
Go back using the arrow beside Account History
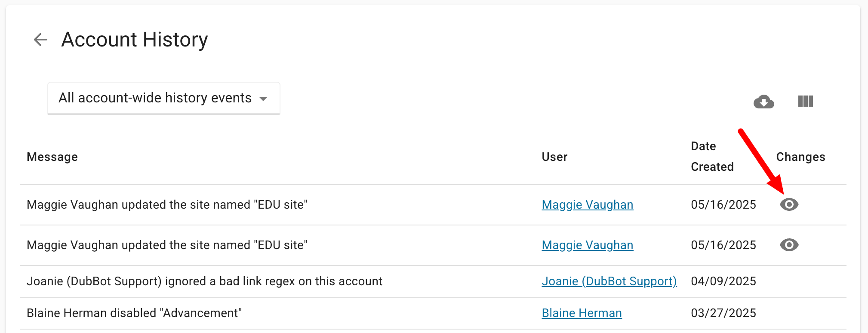[40, 40]
